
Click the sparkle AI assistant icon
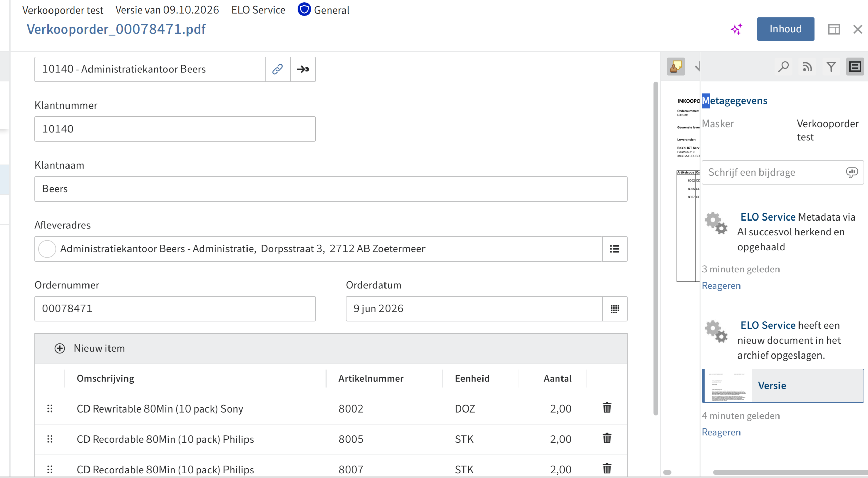pyautogui.click(x=736, y=29)
